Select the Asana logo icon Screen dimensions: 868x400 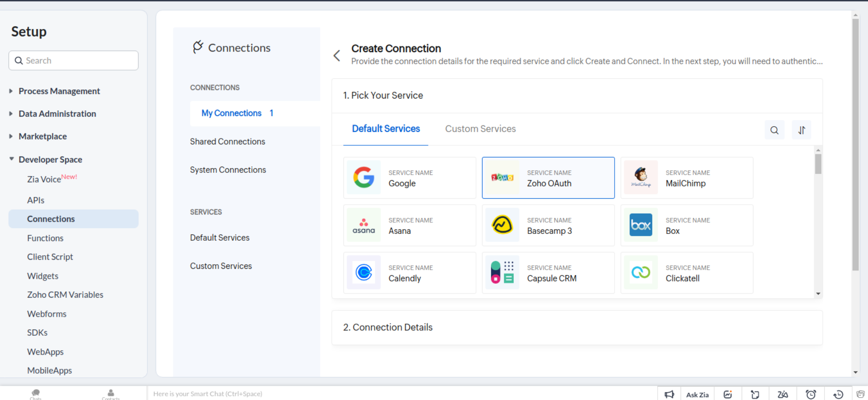point(364,225)
